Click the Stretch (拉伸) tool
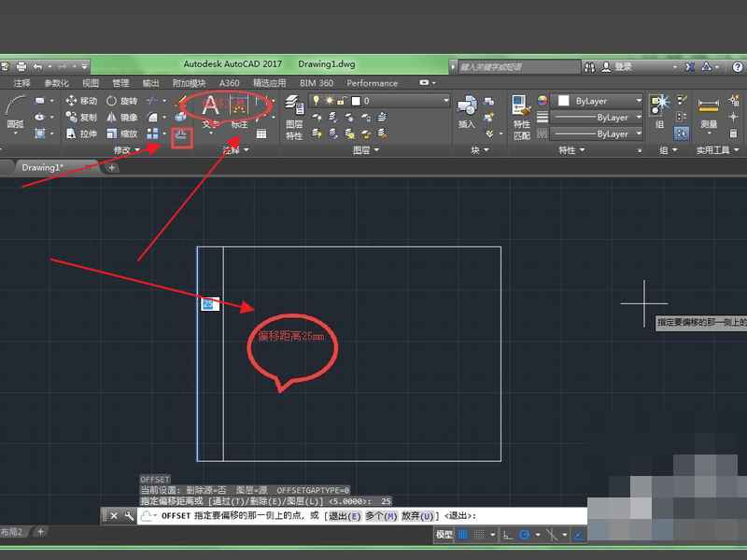Screen dimensions: 747x560 [x=81, y=133]
